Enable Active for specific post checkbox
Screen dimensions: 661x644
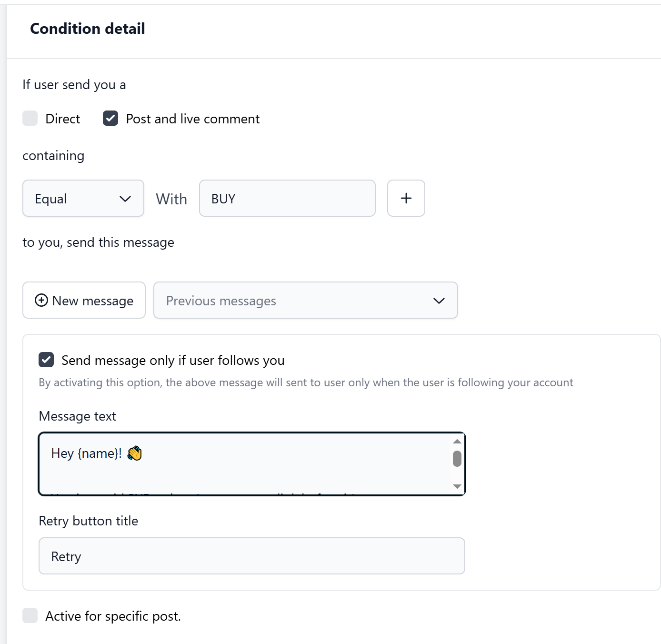tap(30, 615)
